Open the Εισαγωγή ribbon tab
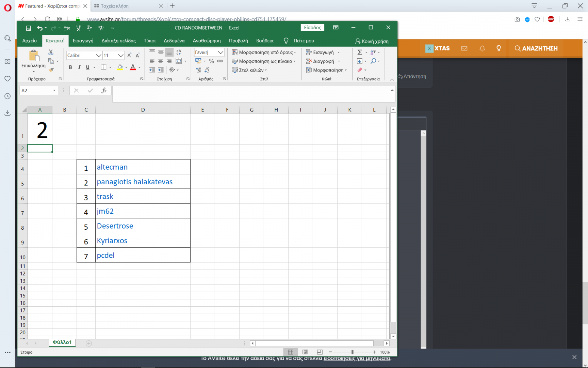The height and width of the screenshot is (368, 588). [83, 41]
